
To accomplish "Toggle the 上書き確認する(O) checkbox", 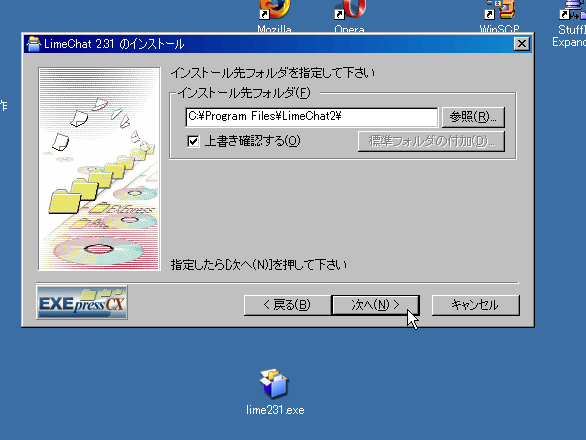I will point(193,141).
